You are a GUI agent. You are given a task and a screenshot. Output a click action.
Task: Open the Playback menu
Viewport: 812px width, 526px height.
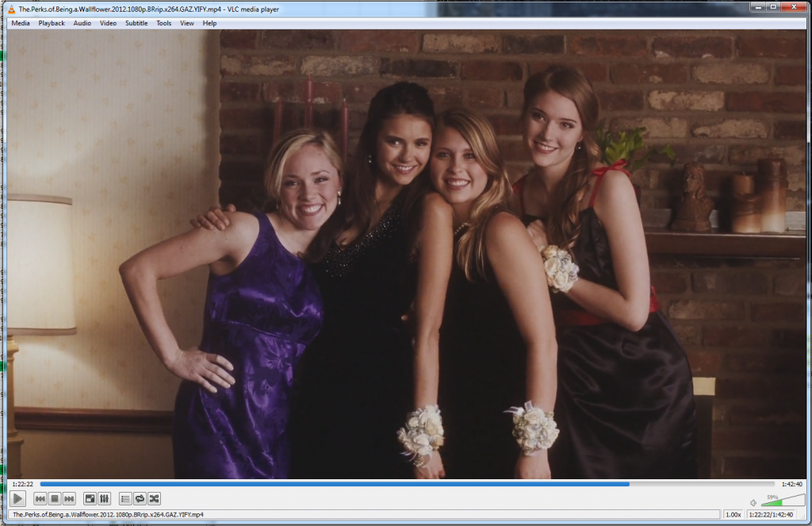point(52,23)
